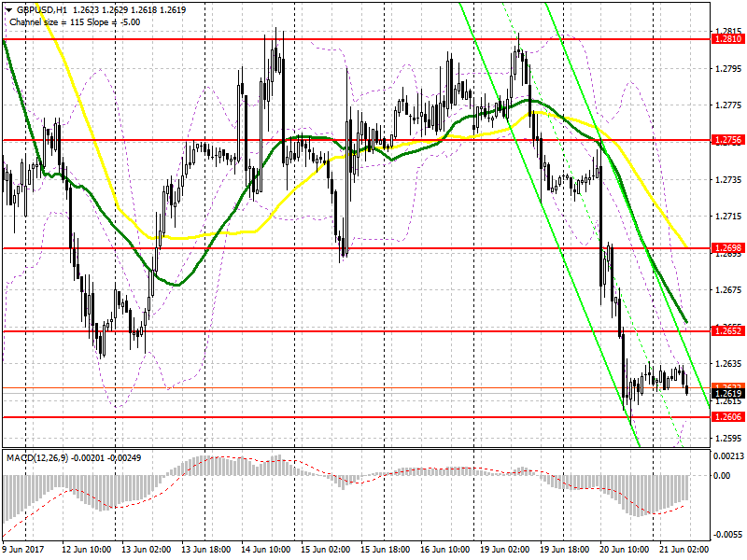Viewport: 747px width, 560px height.
Task: Click the 1.2795 value on price scale
Action: coord(729,69)
